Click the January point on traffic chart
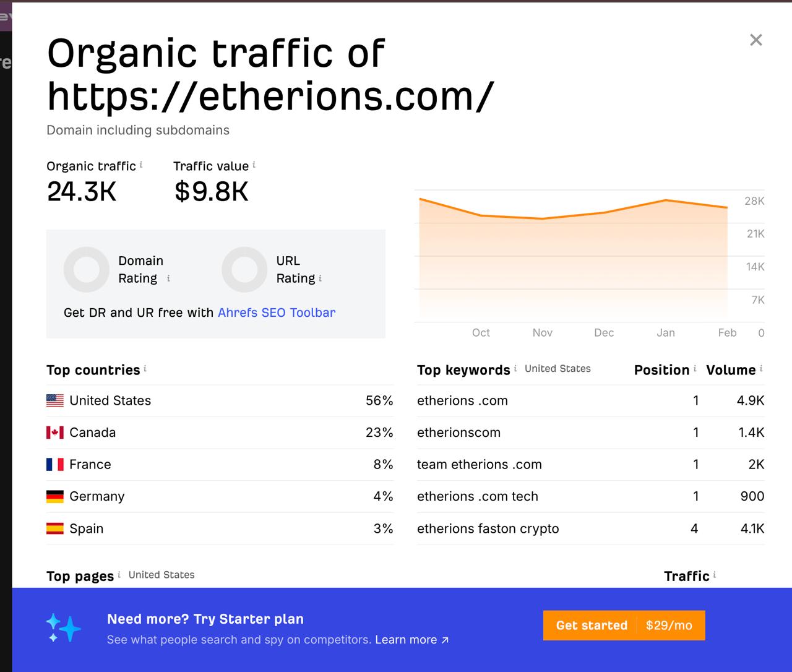792x672 pixels. (666, 200)
